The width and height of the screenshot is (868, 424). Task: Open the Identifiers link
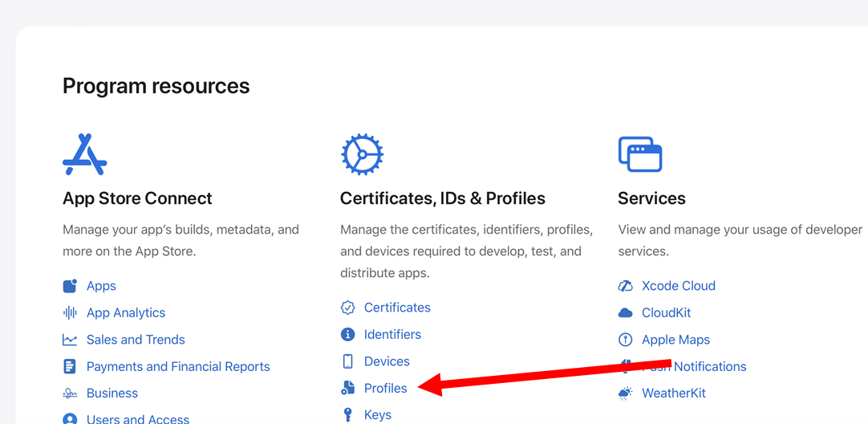pos(392,334)
